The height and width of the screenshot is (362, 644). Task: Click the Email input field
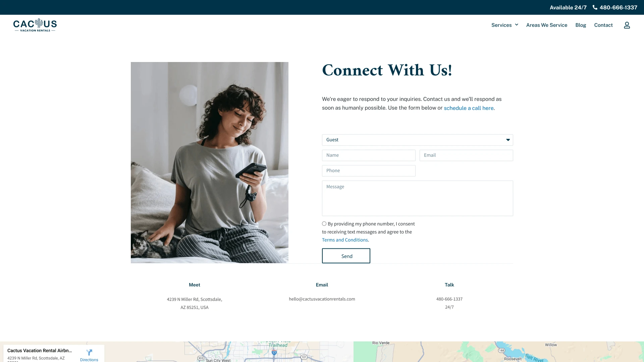(466, 155)
